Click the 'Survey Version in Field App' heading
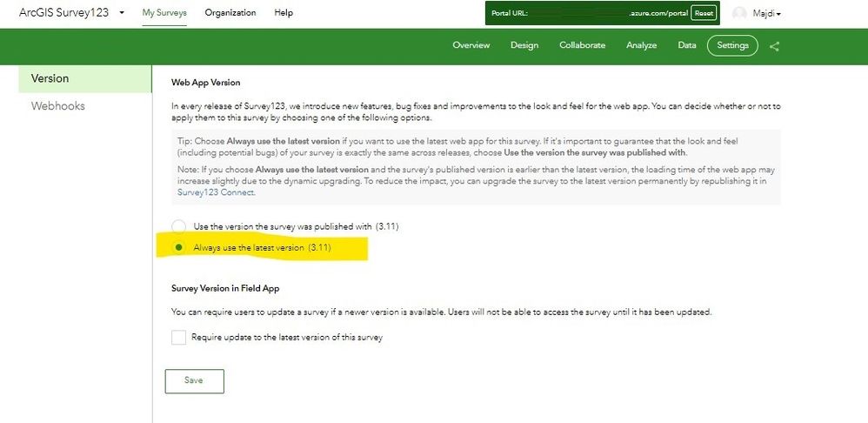This screenshot has height=423, width=868. 225,288
